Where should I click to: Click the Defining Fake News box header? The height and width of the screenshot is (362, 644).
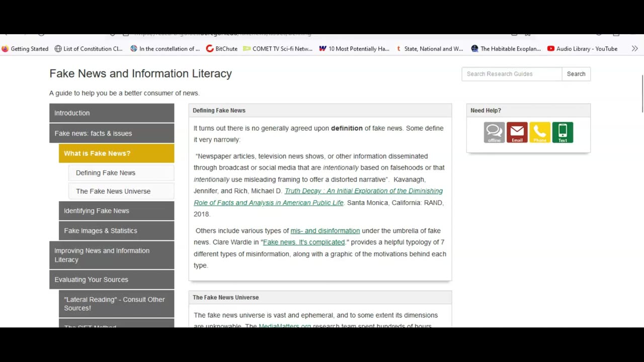click(x=320, y=111)
